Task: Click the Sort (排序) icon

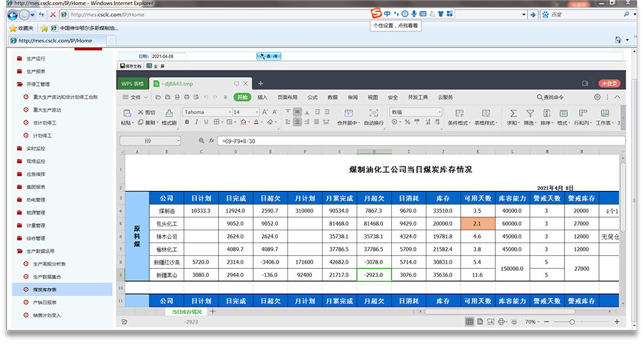Action: point(546,113)
